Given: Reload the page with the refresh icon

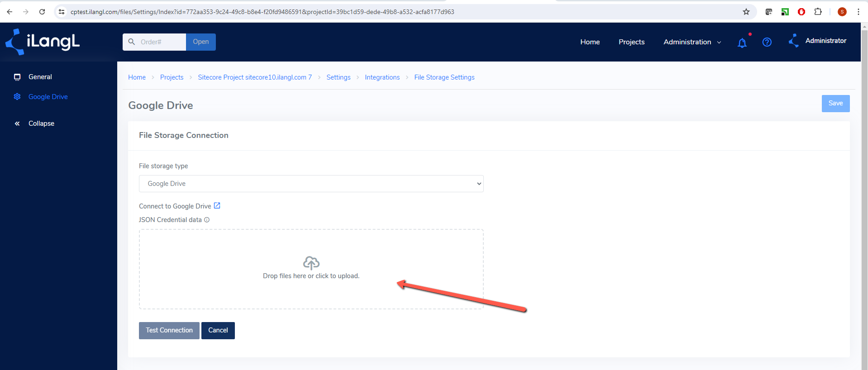Looking at the screenshot, I should (x=42, y=12).
